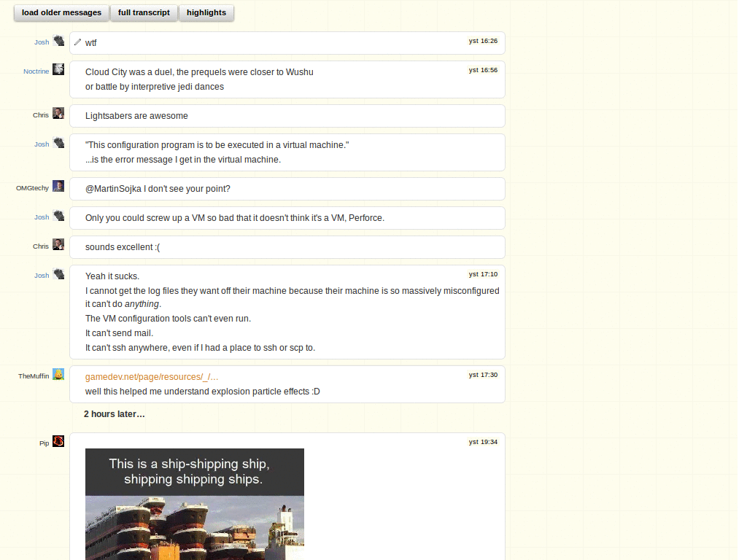The image size is (747, 560).
Task: Click the Chris username beside 'sounds excellent :('
Action: [x=41, y=246]
